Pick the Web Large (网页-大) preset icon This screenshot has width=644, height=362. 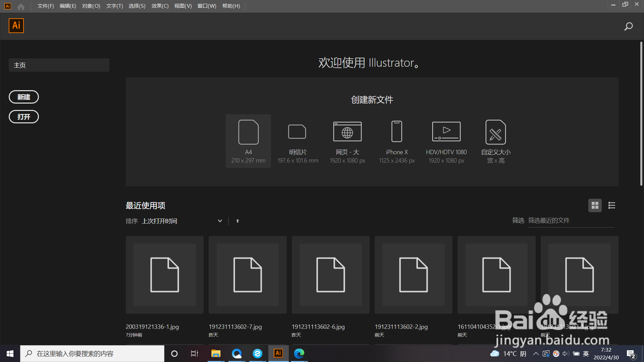coord(347,132)
